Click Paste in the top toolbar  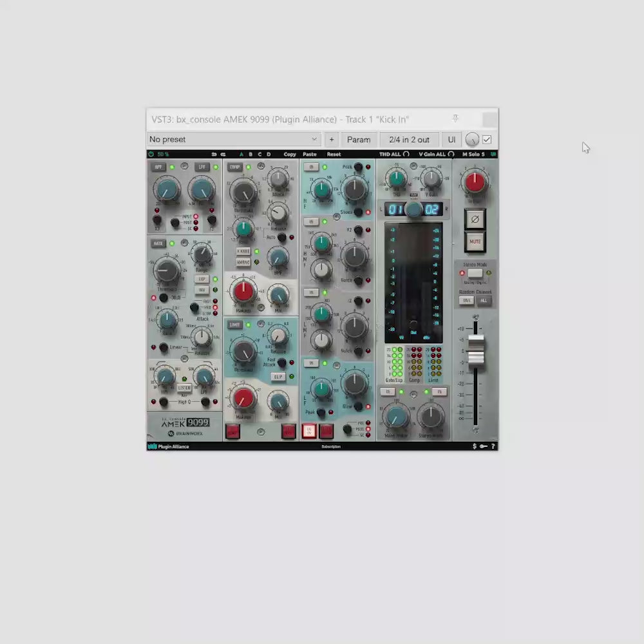310,154
